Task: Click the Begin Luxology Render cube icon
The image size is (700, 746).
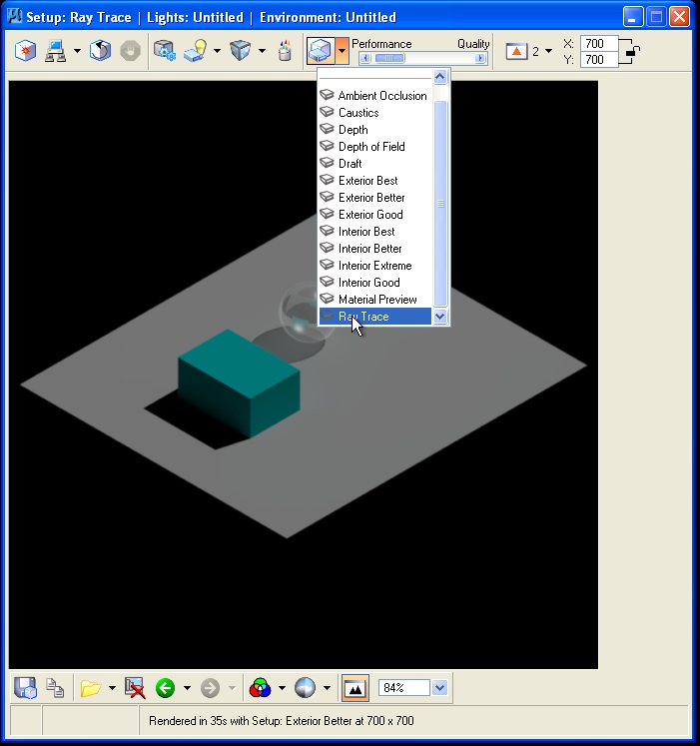Action: tap(25, 51)
